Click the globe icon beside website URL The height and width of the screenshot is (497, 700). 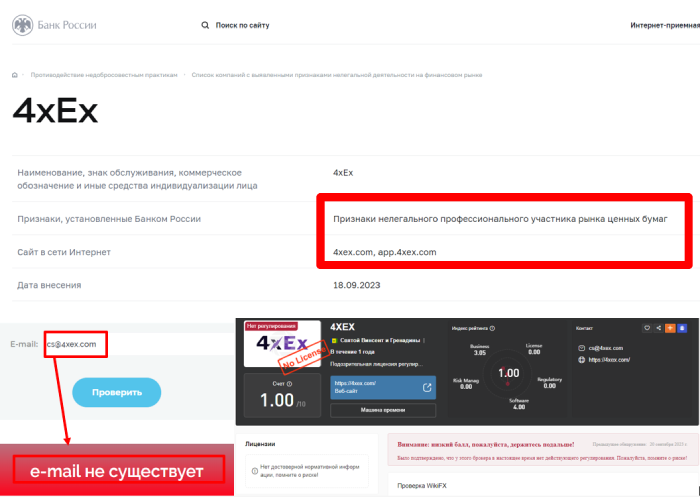tap(581, 360)
